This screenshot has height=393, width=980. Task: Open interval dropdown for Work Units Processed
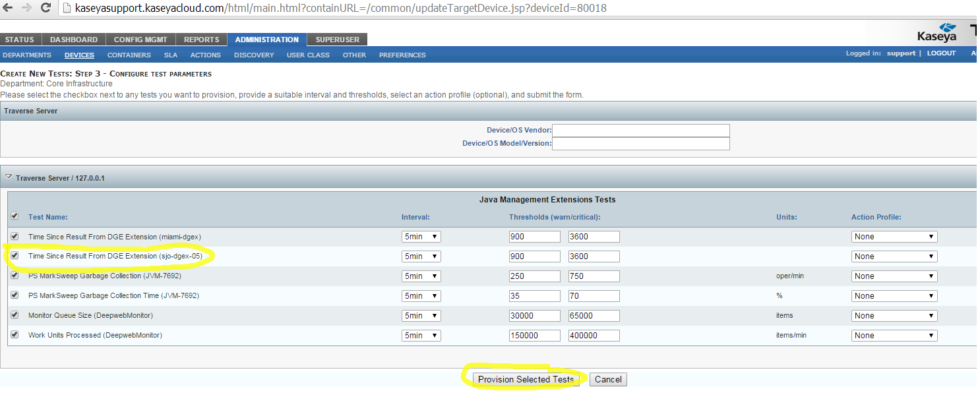[421, 336]
